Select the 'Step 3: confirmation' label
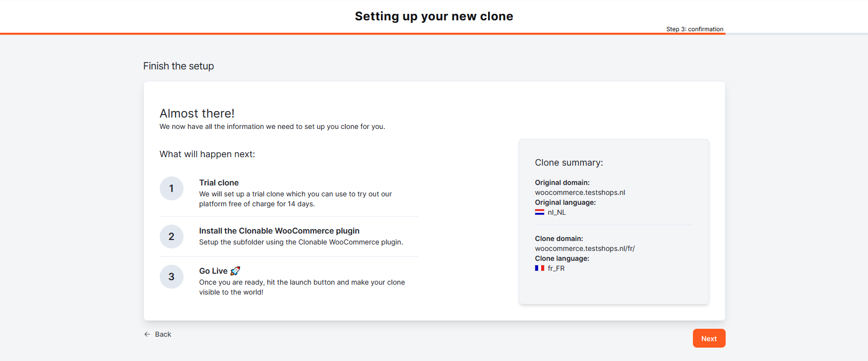Viewport: 868px width, 361px height. pyautogui.click(x=694, y=29)
